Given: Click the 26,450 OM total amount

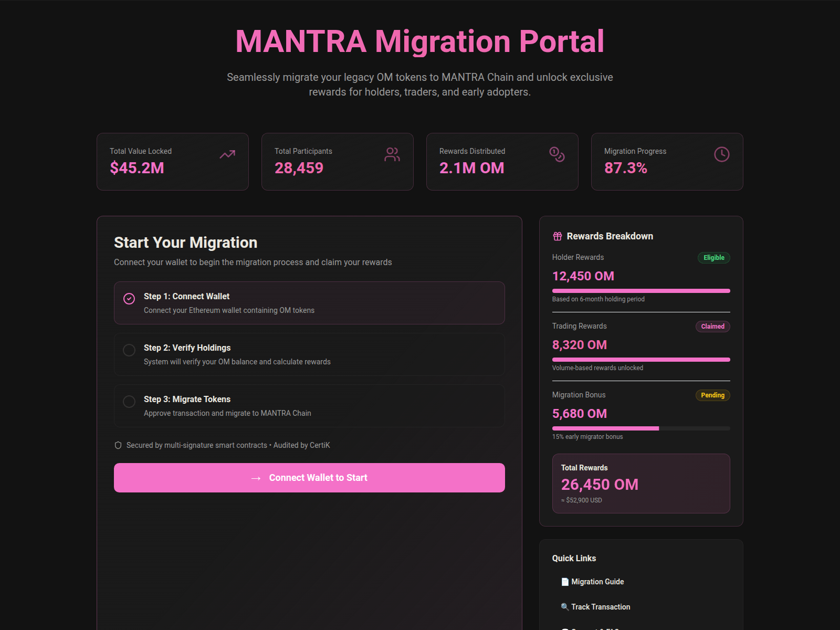Looking at the screenshot, I should tap(600, 485).
